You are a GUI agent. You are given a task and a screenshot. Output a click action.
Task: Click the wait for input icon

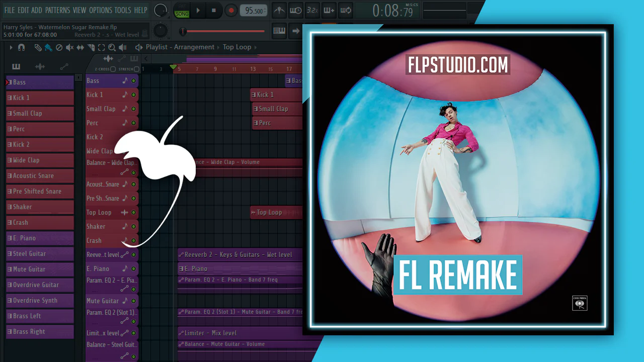tap(296, 10)
